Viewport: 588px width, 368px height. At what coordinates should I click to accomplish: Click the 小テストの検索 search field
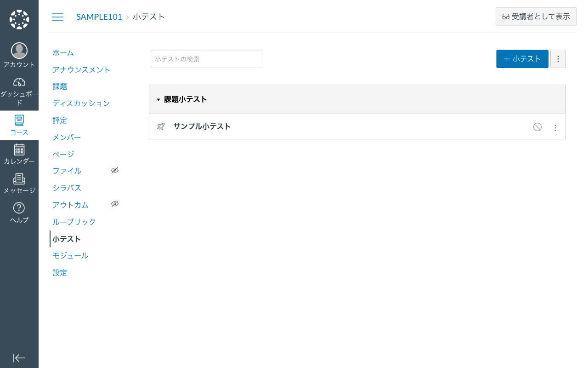[x=206, y=59]
